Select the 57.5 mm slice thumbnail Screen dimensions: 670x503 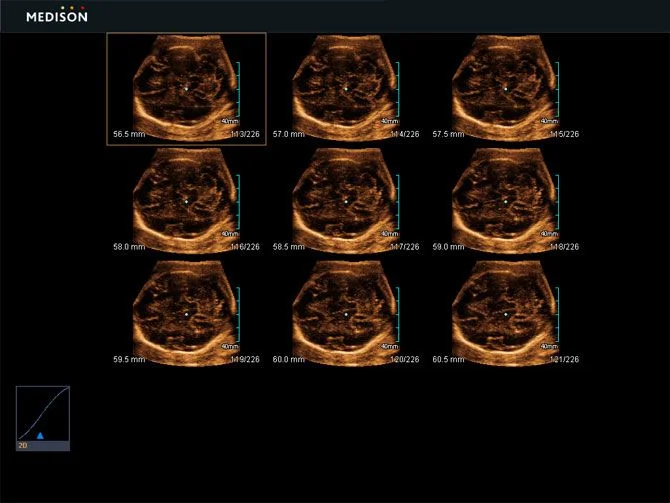click(x=506, y=89)
